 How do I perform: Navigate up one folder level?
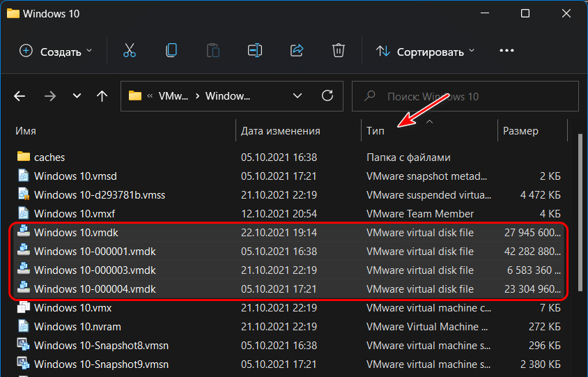(x=102, y=96)
